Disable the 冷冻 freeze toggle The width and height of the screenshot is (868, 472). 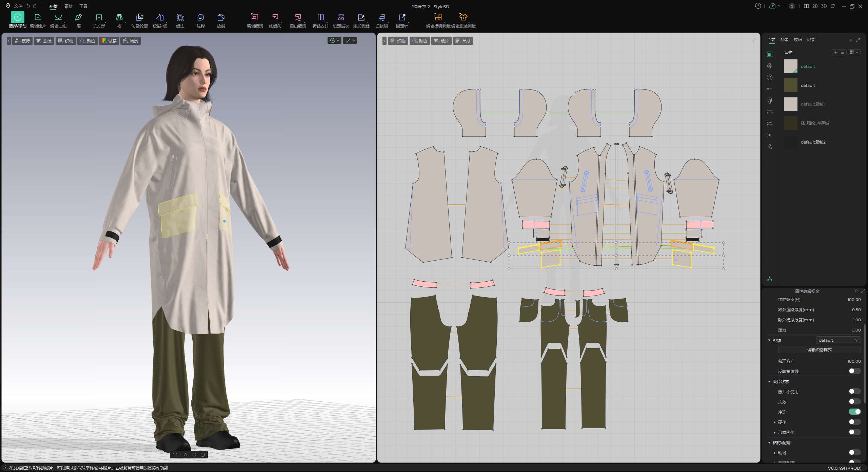854,412
